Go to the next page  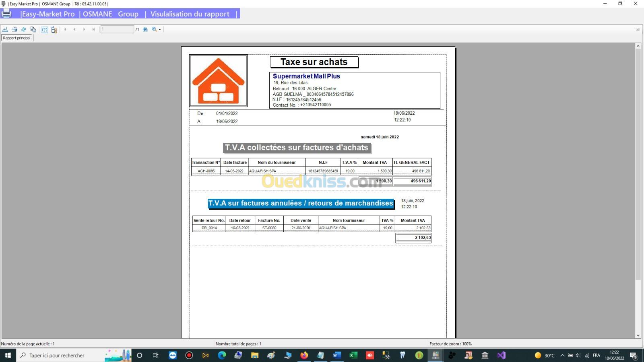(x=84, y=29)
